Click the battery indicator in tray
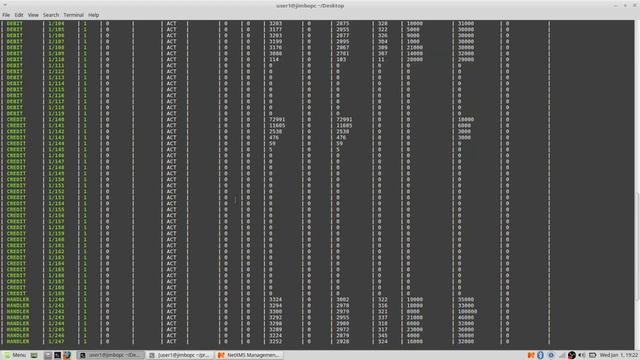Screen dimensions: 640x360 pos(592,355)
